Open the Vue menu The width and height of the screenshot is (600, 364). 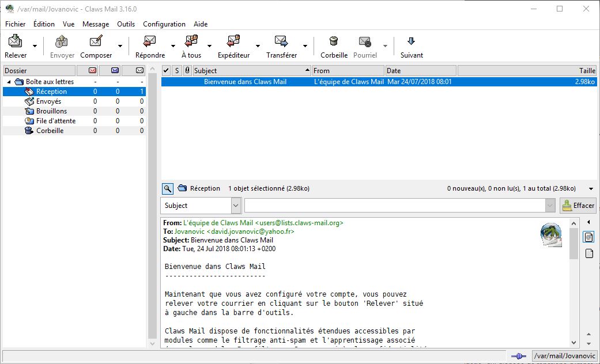coord(69,24)
